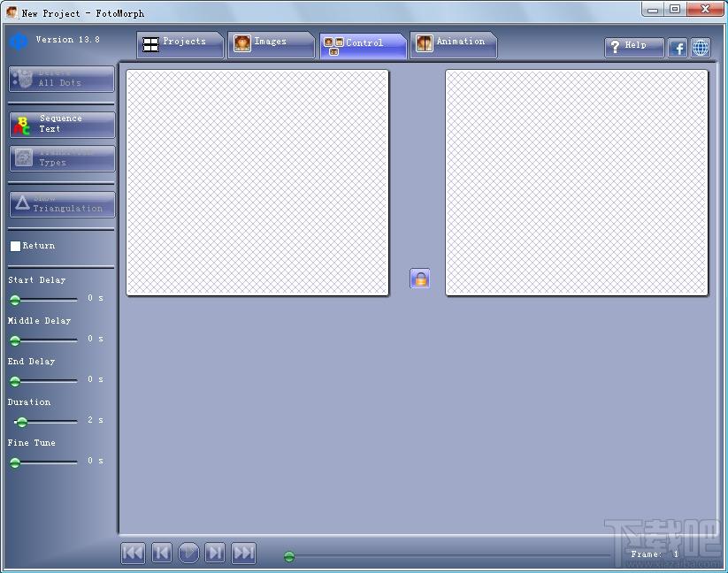Click the Start Delay slider handle
The width and height of the screenshot is (728, 573).
click(x=15, y=300)
